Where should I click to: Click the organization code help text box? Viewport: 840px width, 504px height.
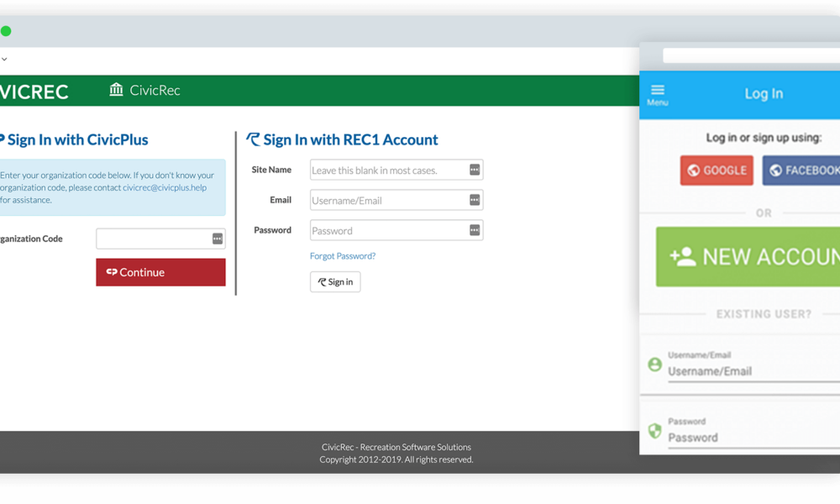(113, 187)
